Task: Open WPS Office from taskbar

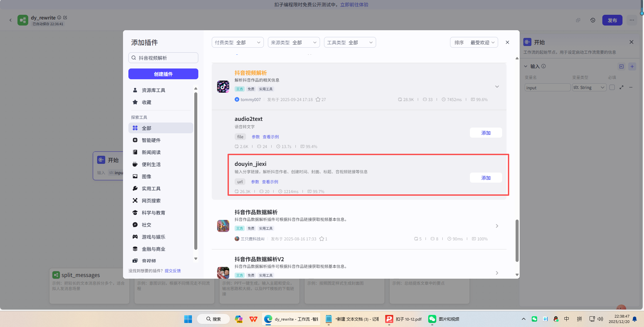Action: coord(253,319)
